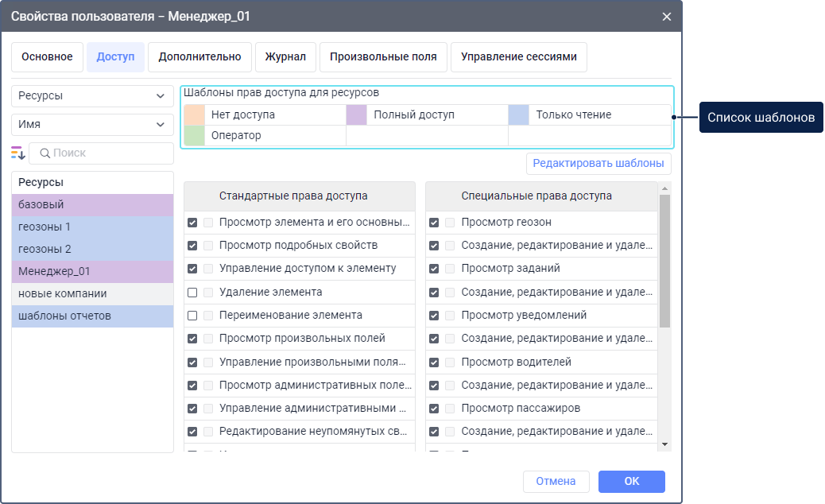
Task: Open the "Ресурсы" type dropdown
Action: pyautogui.click(x=92, y=95)
